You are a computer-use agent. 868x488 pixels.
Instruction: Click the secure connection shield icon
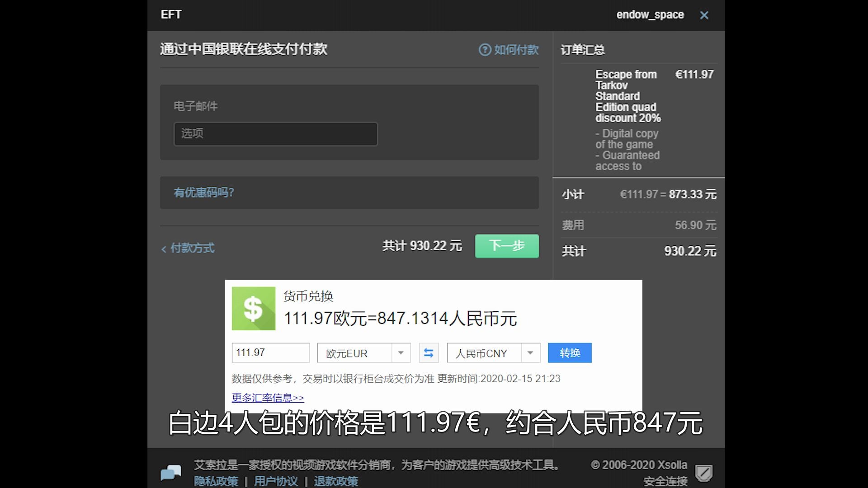pos(703,473)
